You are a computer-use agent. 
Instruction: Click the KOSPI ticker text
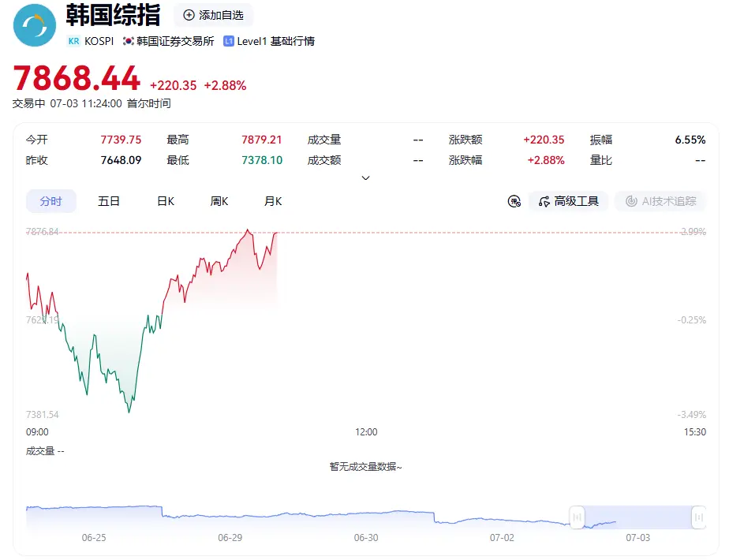(99, 41)
